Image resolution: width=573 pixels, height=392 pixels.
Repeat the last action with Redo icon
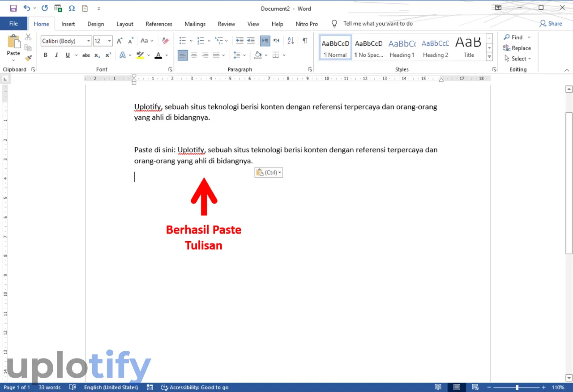coord(44,8)
